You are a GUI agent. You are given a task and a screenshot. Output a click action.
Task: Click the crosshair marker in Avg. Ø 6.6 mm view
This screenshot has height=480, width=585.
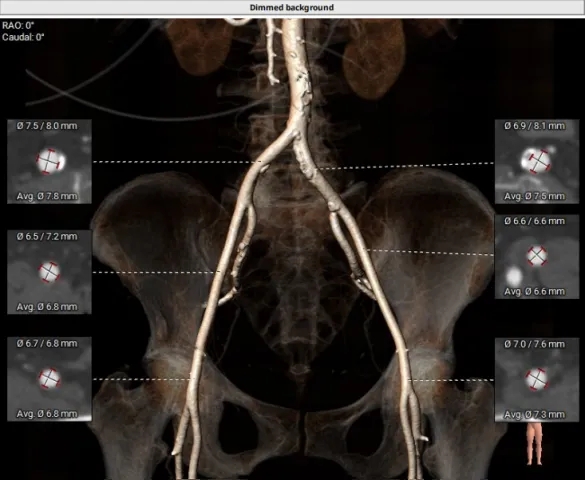coord(537,256)
